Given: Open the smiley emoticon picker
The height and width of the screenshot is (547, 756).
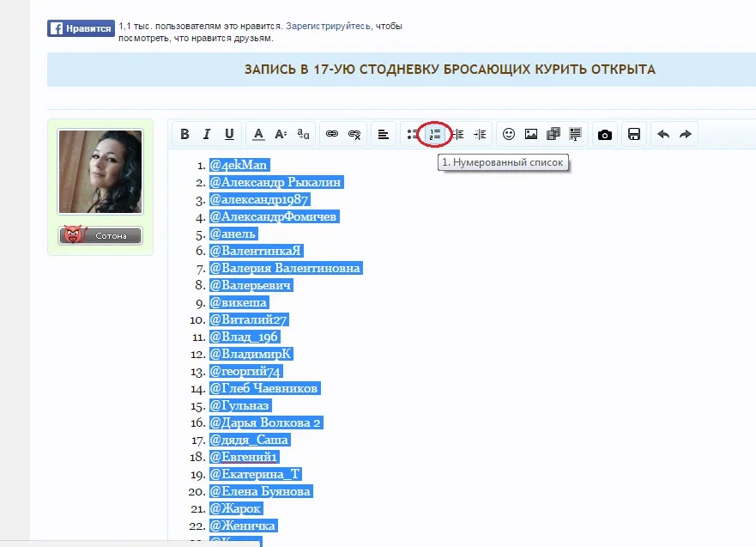Looking at the screenshot, I should click(507, 134).
